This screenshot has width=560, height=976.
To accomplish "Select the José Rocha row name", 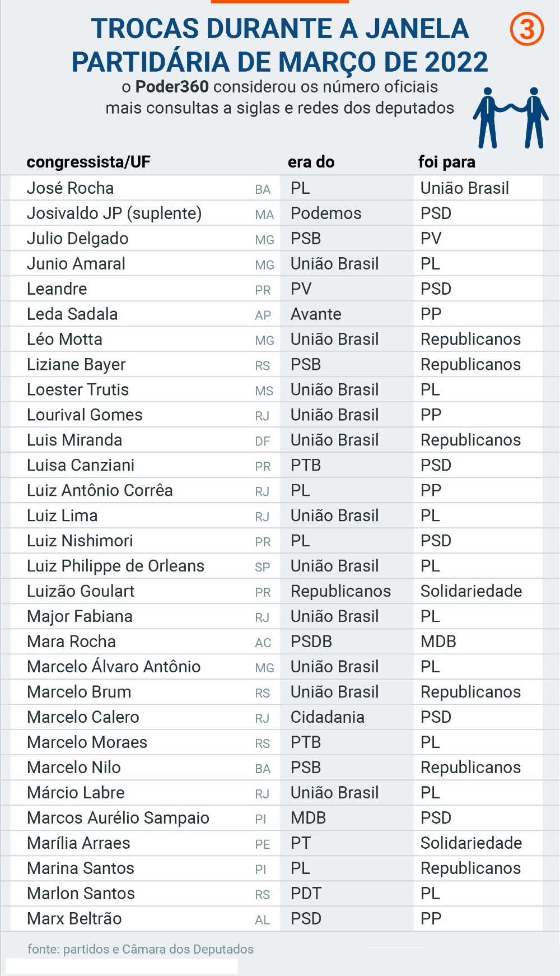I will (x=71, y=188).
